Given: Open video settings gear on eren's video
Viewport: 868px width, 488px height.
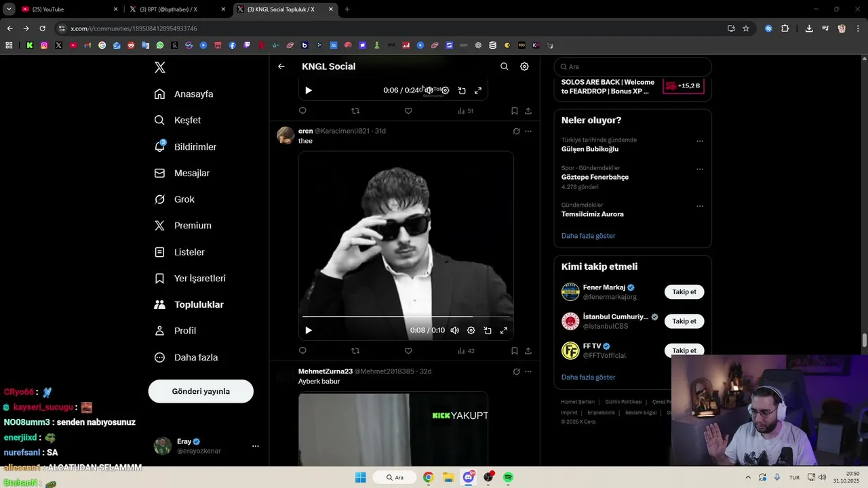Looking at the screenshot, I should 471,330.
